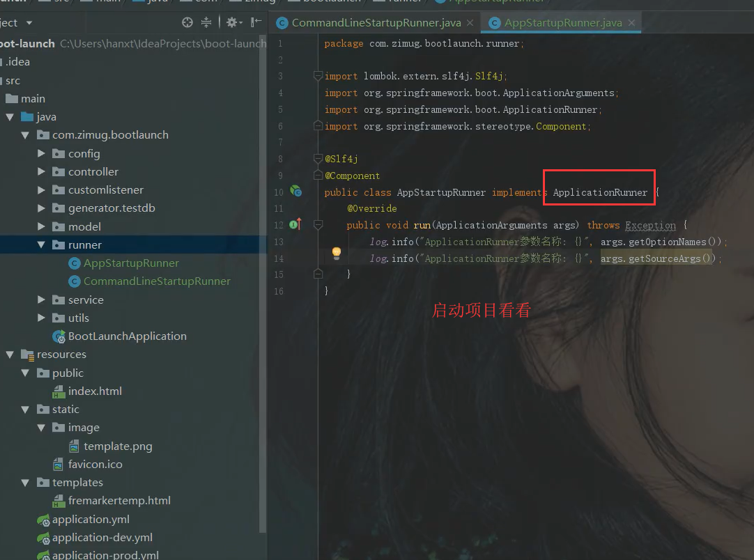Collapse the templates folder
Screen dimensions: 754x560
coord(26,483)
